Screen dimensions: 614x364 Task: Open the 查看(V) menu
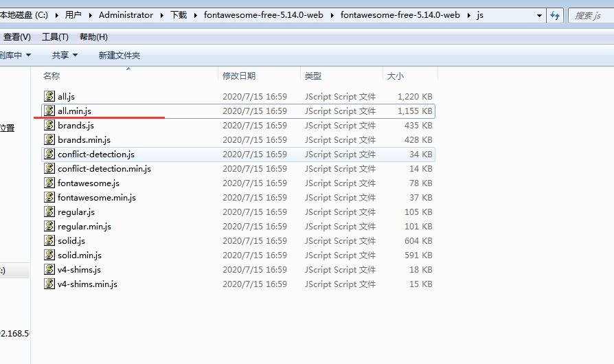(x=17, y=37)
